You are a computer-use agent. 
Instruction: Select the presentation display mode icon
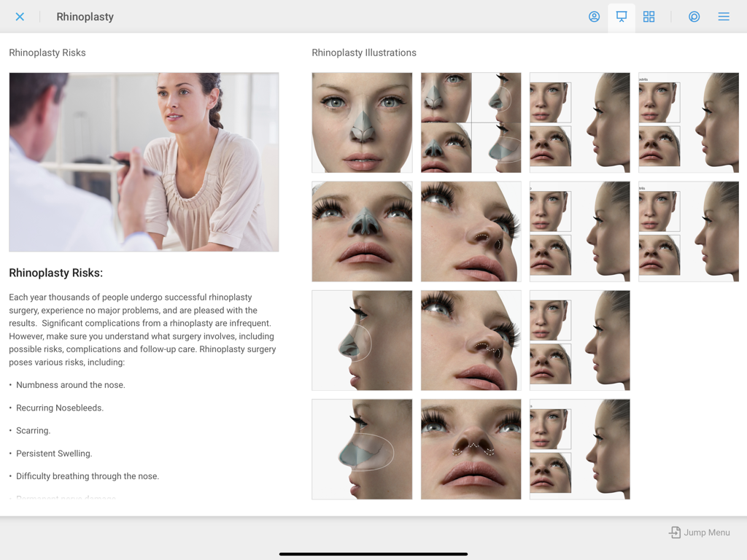tap(621, 16)
